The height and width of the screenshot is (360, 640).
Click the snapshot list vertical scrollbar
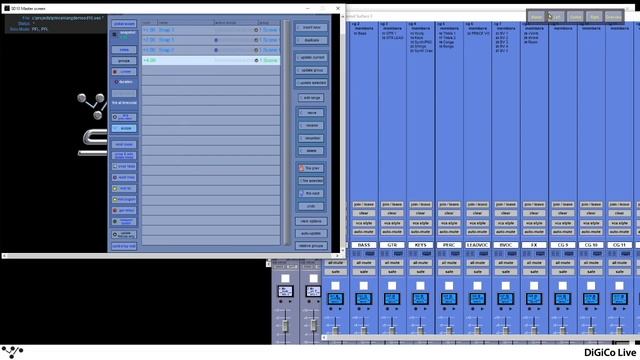(287, 132)
